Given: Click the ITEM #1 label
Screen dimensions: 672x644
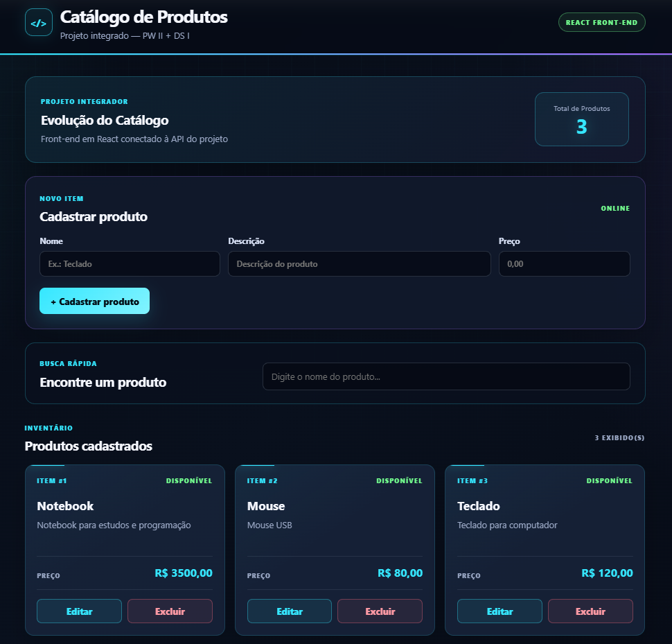Looking at the screenshot, I should point(52,480).
